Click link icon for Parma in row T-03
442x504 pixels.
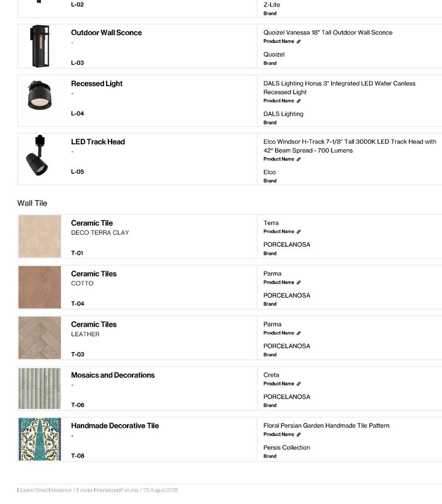[298, 333]
